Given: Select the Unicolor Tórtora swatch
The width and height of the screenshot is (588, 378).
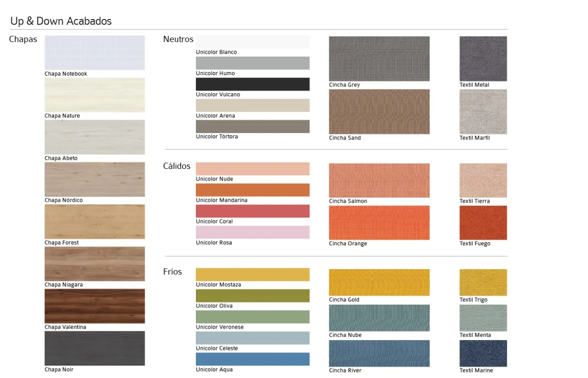Looking at the screenshot, I should (x=252, y=127).
